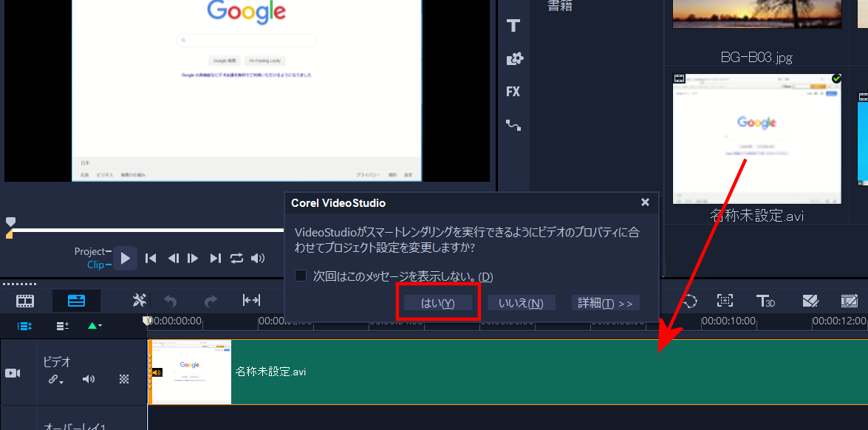Open the Pan and Zoom tool

point(725,301)
